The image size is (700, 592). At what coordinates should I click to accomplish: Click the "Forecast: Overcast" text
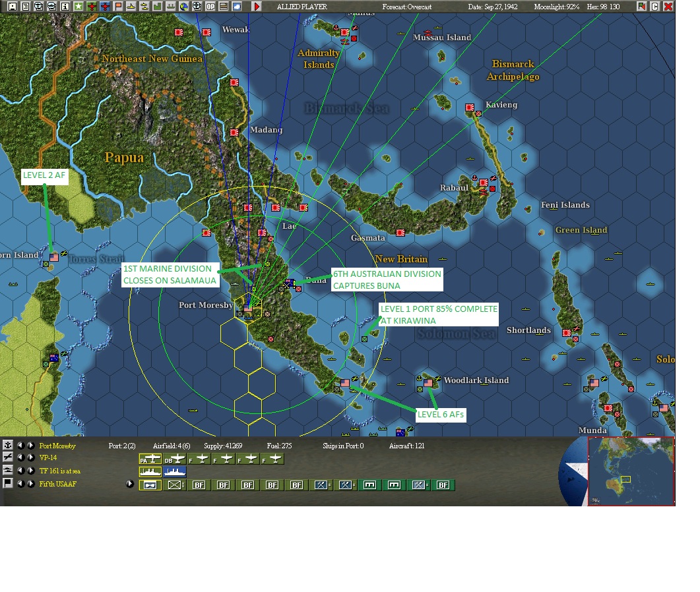[407, 7]
